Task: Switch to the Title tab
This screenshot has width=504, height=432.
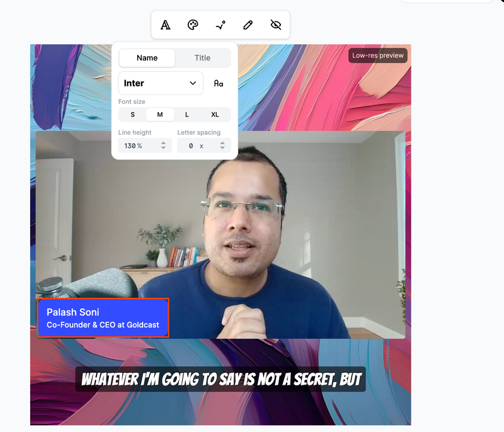Action: click(202, 58)
